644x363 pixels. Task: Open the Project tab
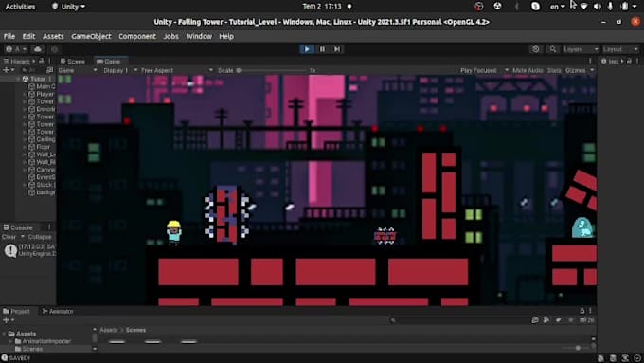click(x=16, y=311)
